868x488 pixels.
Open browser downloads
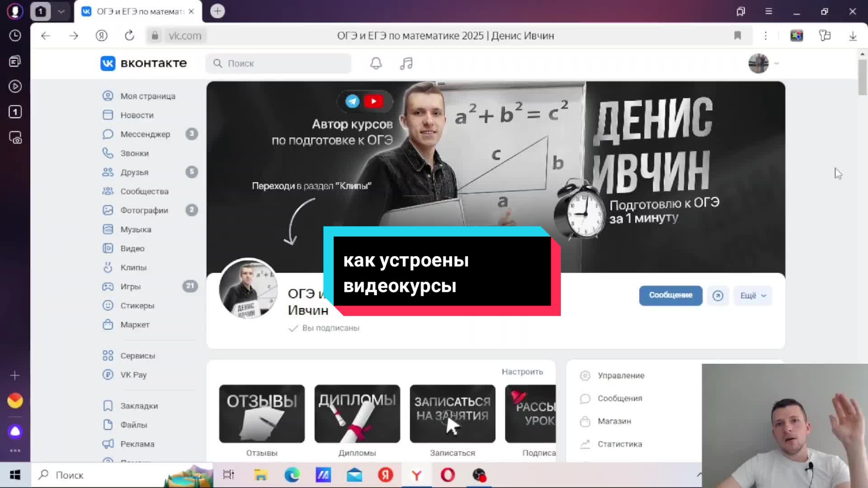click(x=853, y=36)
